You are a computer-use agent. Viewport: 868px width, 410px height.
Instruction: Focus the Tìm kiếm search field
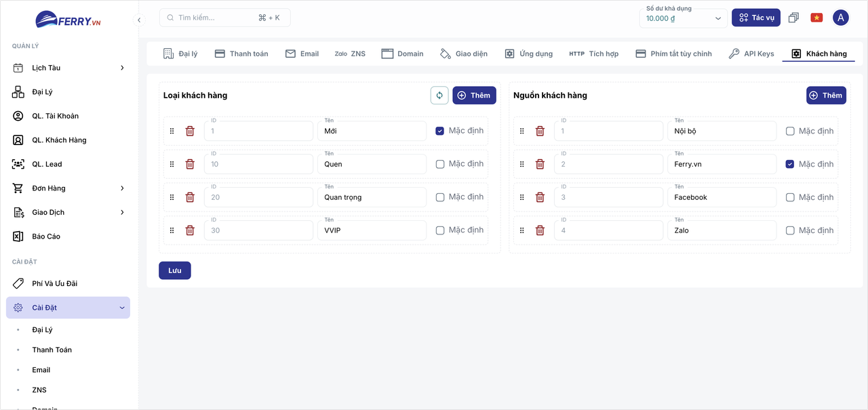pos(225,18)
